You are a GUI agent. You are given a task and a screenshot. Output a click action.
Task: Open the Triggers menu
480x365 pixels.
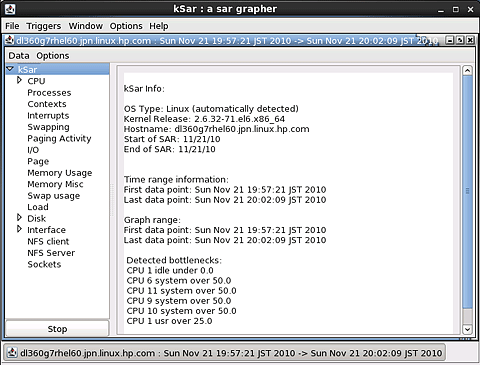(x=44, y=26)
